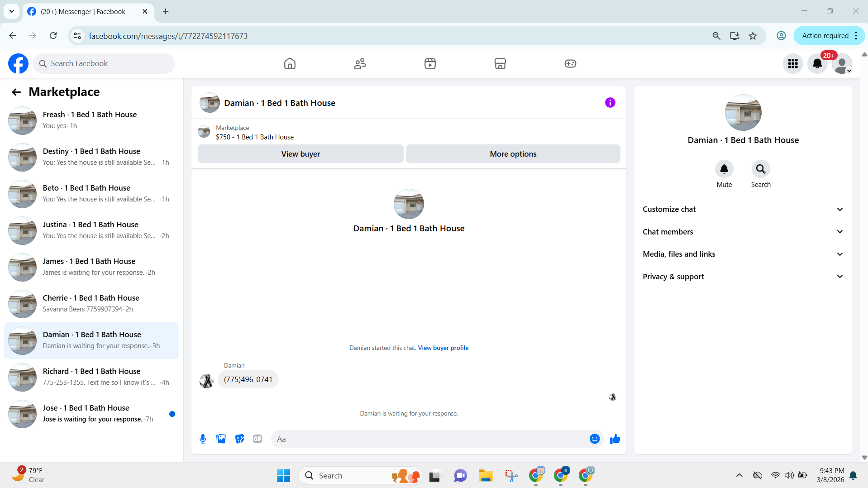Open Snipping Tool from the taskbar
Viewport: 868px width, 488px height.
coord(511,476)
